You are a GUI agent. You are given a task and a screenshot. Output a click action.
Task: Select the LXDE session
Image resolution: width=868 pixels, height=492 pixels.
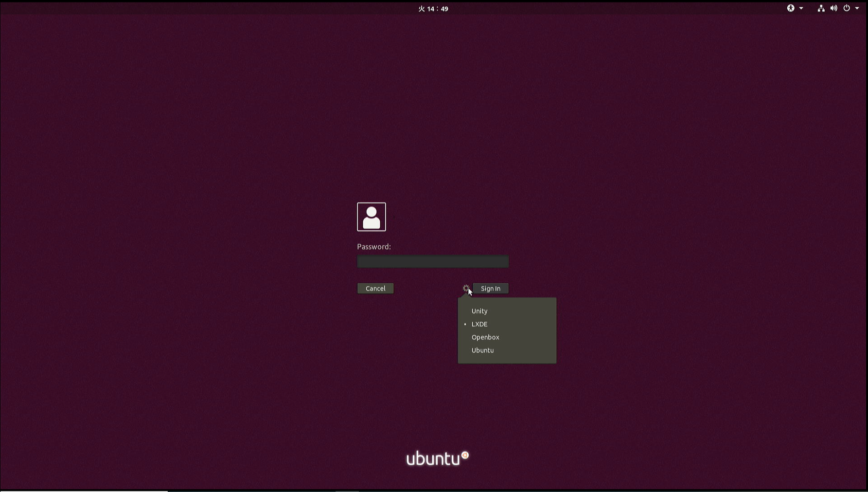(x=507, y=324)
